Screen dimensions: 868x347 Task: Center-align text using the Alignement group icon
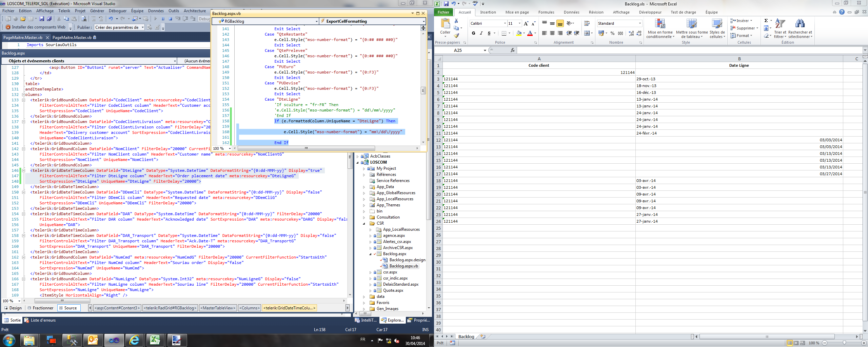point(552,33)
